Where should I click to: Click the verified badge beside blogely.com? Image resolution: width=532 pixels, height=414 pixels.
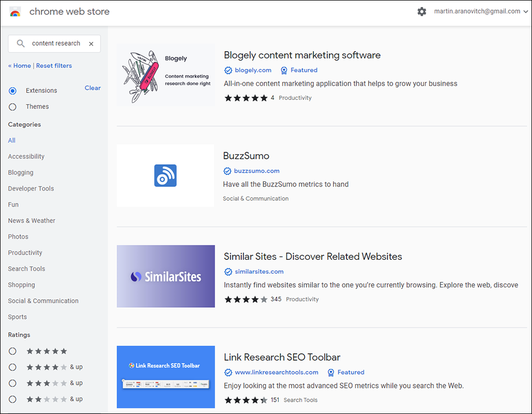coord(228,70)
